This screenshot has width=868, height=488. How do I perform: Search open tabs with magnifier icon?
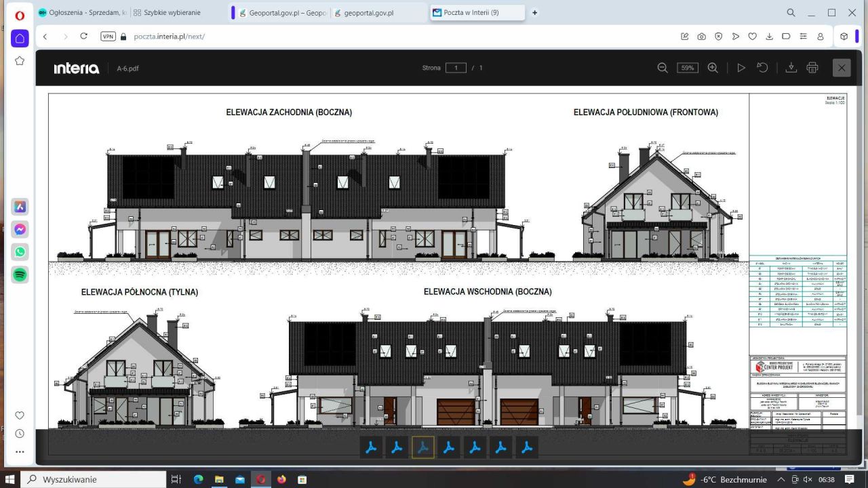click(x=791, y=13)
